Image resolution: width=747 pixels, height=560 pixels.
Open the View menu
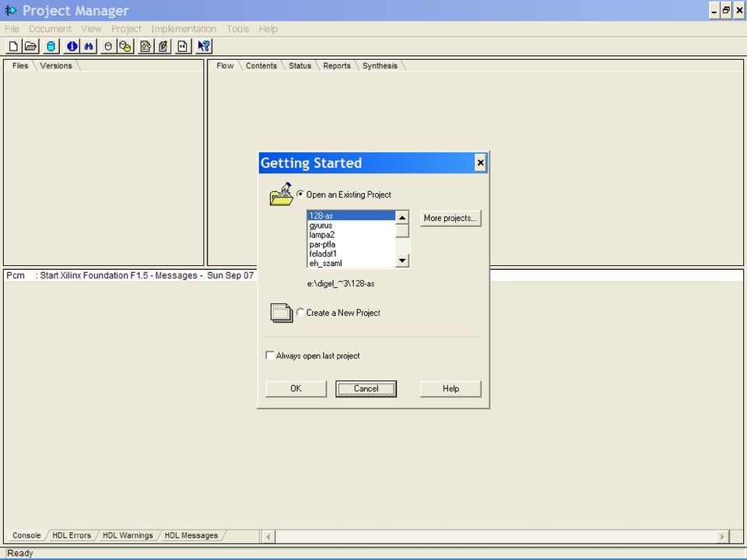91,29
